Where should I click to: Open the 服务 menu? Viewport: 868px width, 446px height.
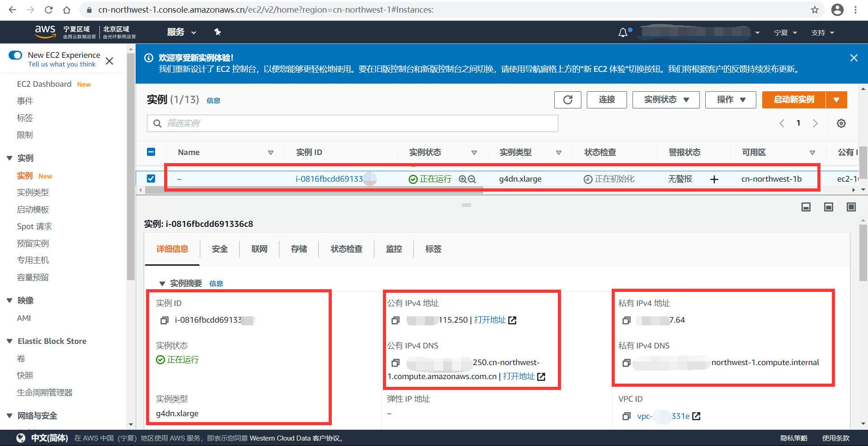coord(182,32)
